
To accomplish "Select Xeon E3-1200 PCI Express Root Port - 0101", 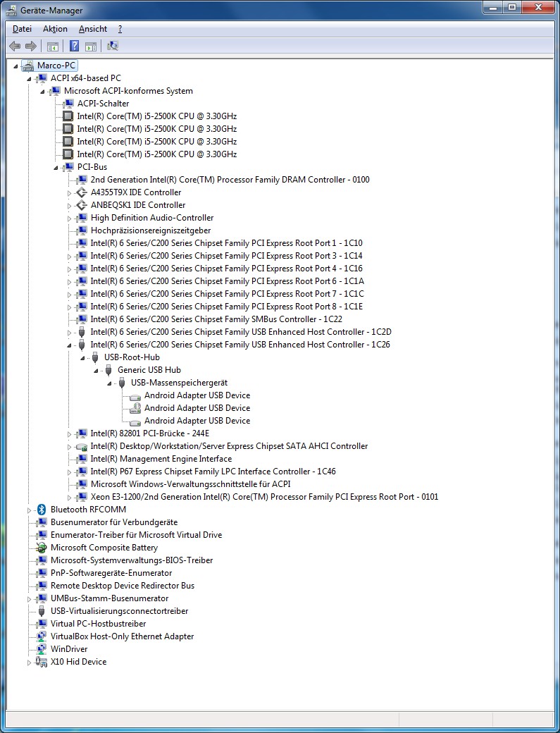I will pos(264,496).
